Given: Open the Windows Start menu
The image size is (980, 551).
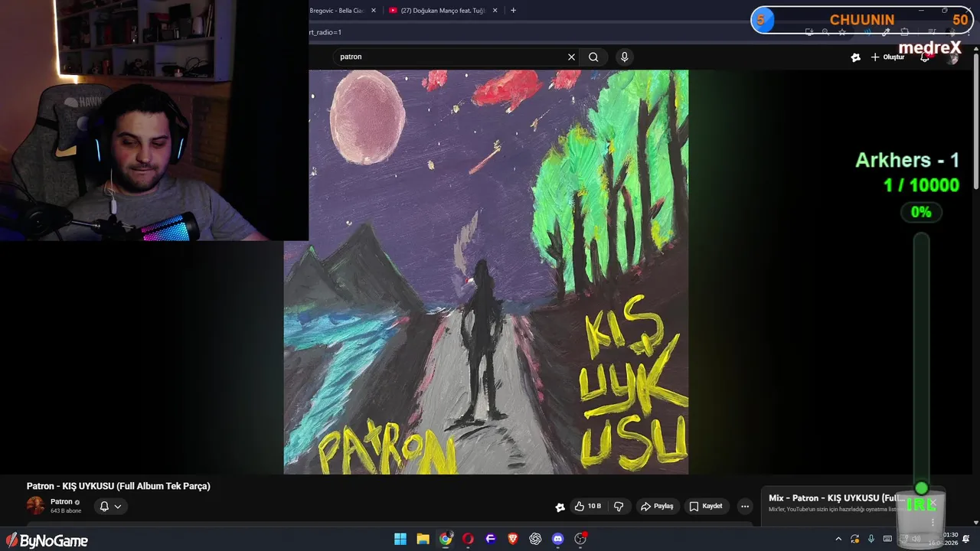Looking at the screenshot, I should pyautogui.click(x=400, y=539).
